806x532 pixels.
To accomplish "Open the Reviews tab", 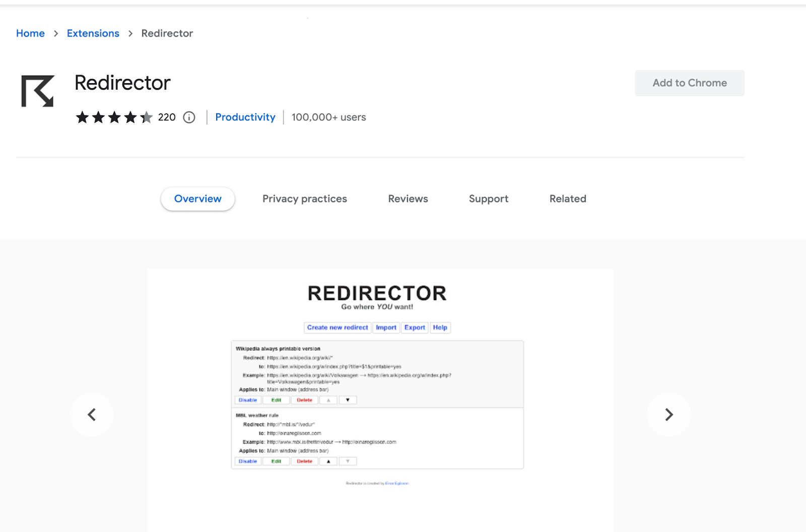I will pos(408,199).
